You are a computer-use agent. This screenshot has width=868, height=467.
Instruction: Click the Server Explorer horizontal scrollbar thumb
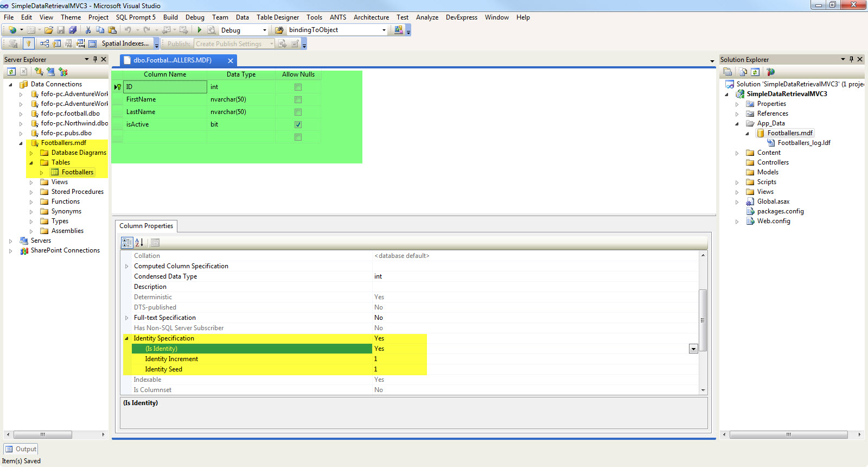[x=43, y=434]
